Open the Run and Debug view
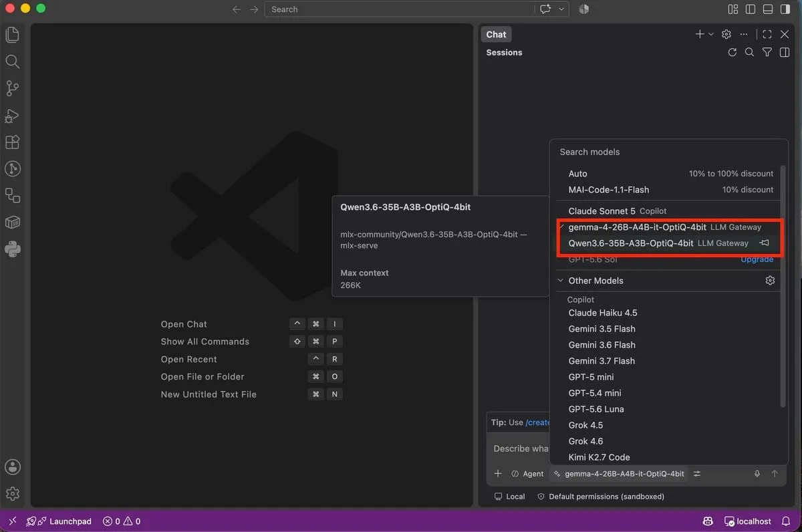802x532 pixels. click(x=12, y=115)
